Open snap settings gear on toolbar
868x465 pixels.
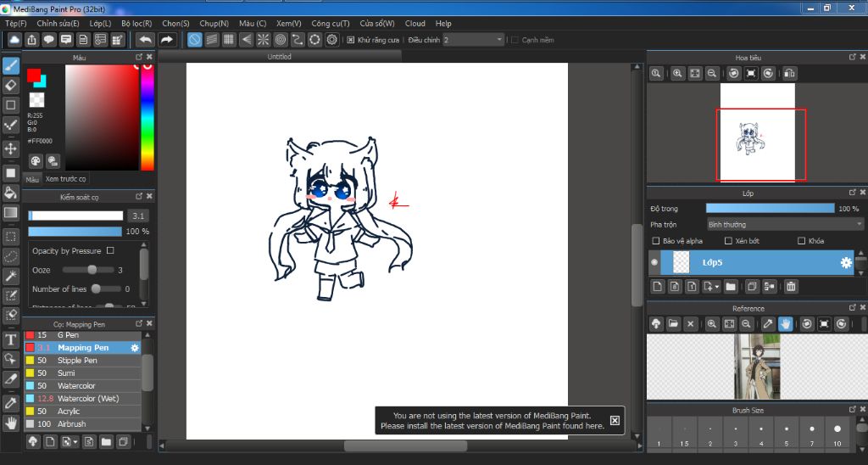[332, 39]
